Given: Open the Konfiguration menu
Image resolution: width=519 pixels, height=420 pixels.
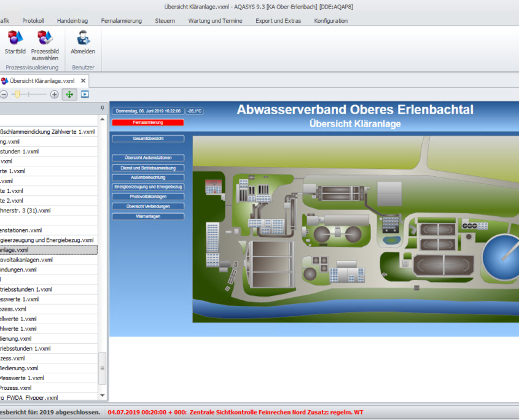Looking at the screenshot, I should 330,20.
